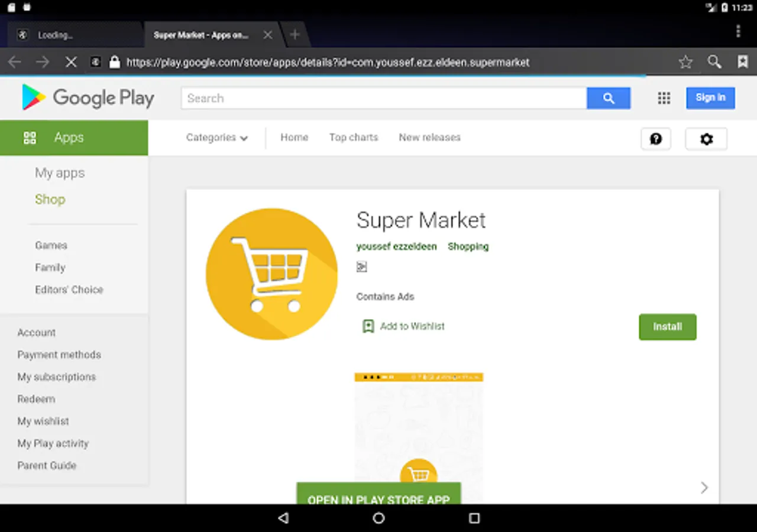Tap Open in Play Store App banner

(378, 494)
